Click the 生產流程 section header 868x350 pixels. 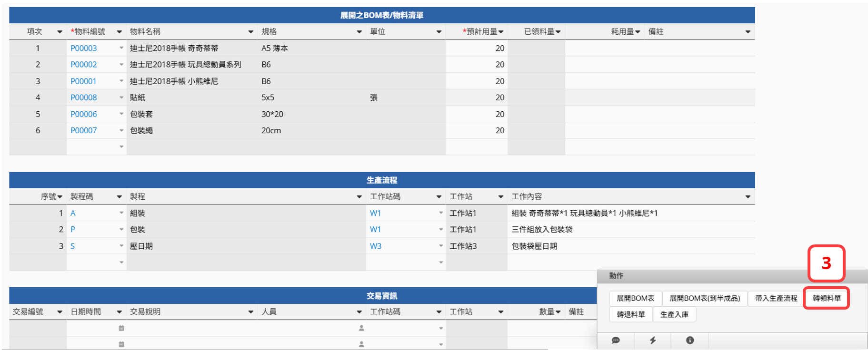click(382, 180)
